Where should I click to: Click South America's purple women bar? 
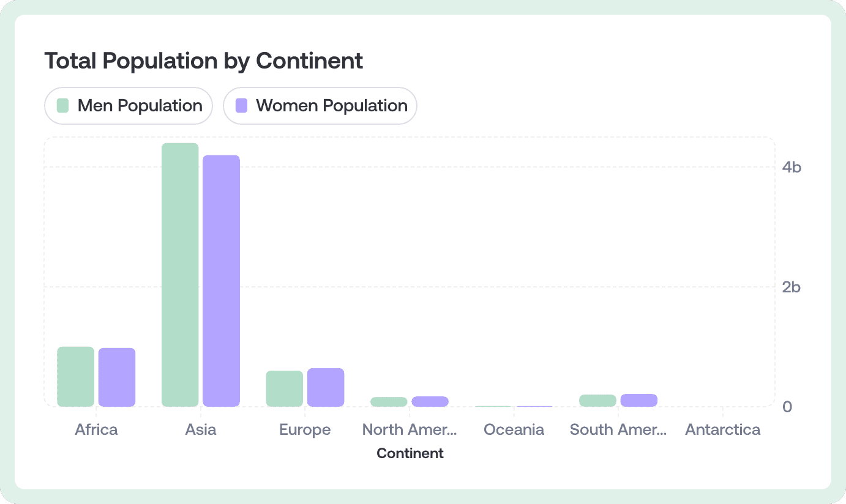coord(639,400)
